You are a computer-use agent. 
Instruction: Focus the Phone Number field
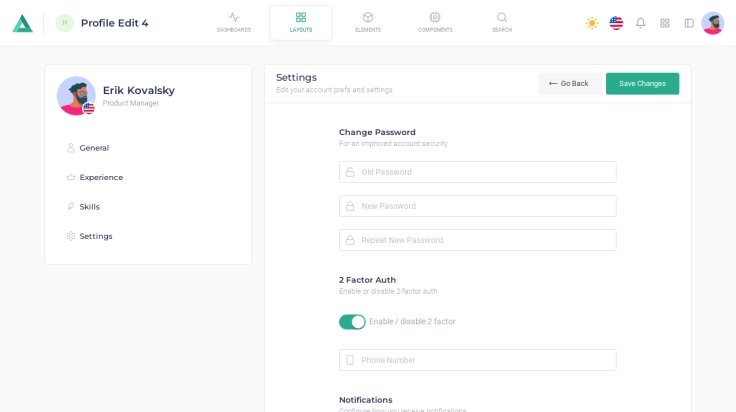pos(478,360)
